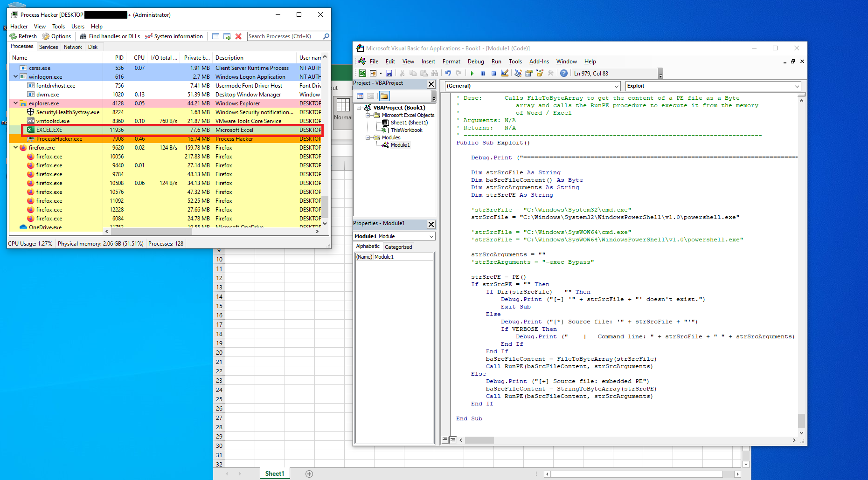868x480 pixels.
Task: Open the (General) object dropdown
Action: 616,86
